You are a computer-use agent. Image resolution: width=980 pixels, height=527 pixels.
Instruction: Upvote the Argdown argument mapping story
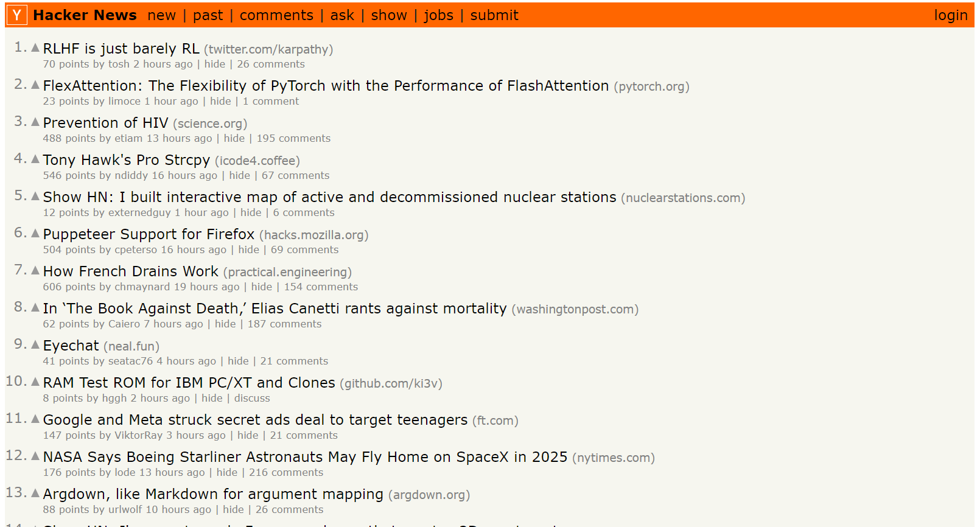coord(35,493)
